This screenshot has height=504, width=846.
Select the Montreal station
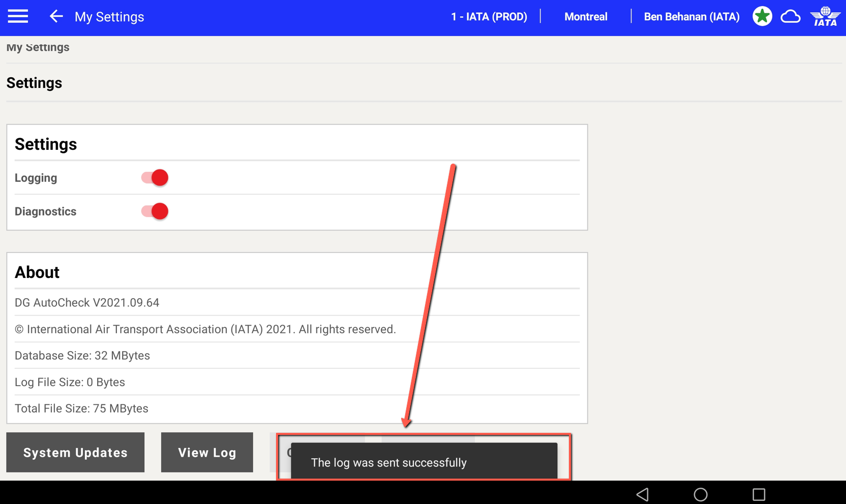pos(586,17)
